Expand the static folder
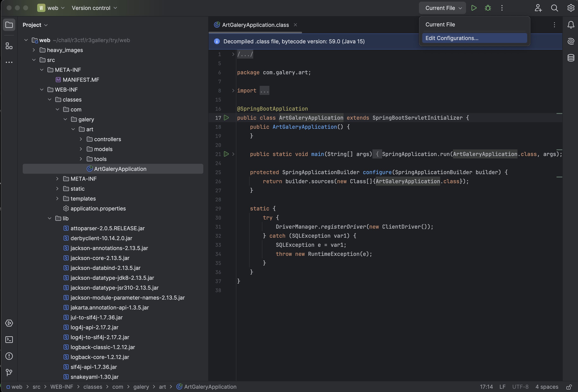Screen dimensions: 578x392 [x=57, y=189]
